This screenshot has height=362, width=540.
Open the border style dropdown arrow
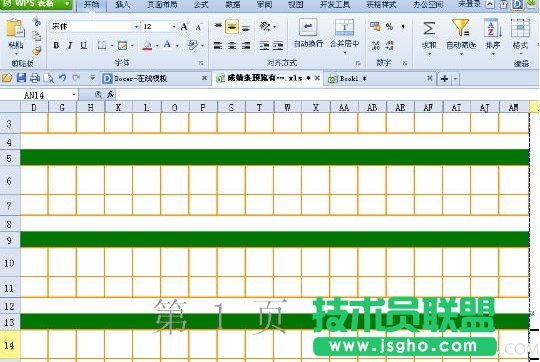(112, 45)
